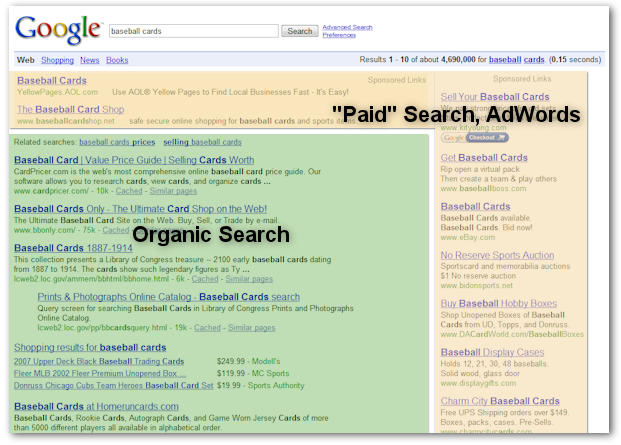Viewport: 621px width, 445px height.
Task: Click '$19.99 - Sports Authority' price text
Action: [x=261, y=386]
